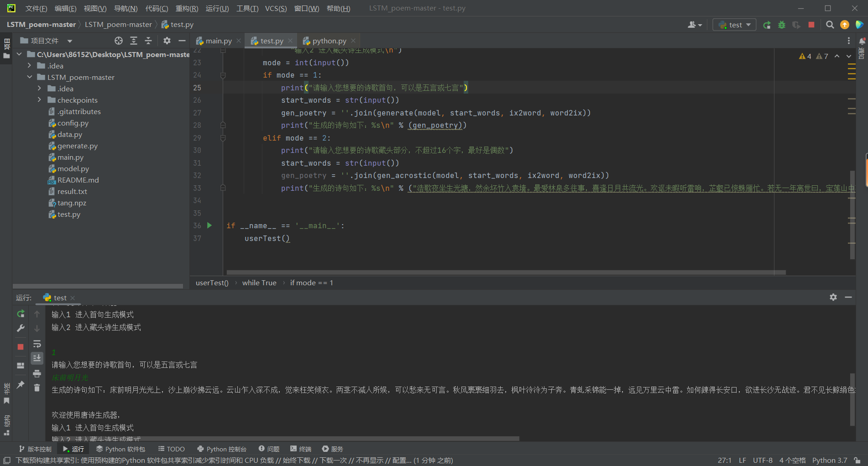This screenshot has height=466, width=868.
Task: Open TODO tool window
Action: pyautogui.click(x=172, y=449)
